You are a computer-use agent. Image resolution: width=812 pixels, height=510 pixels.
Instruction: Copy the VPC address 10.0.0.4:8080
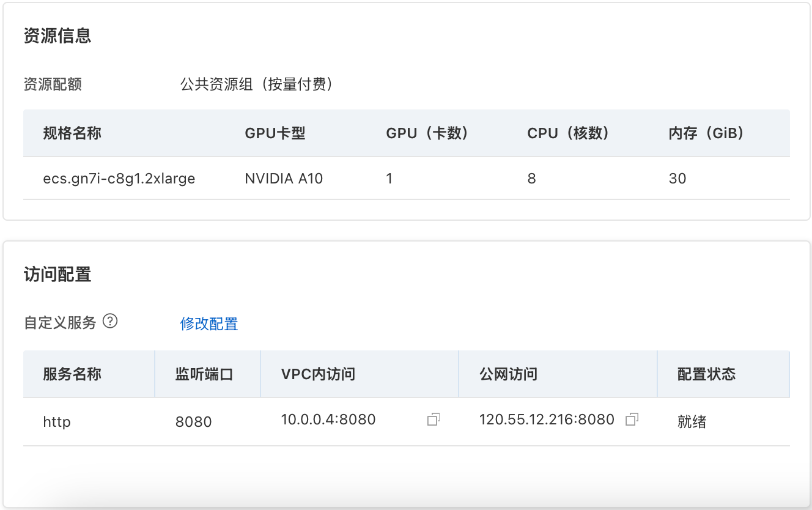pyautogui.click(x=434, y=419)
